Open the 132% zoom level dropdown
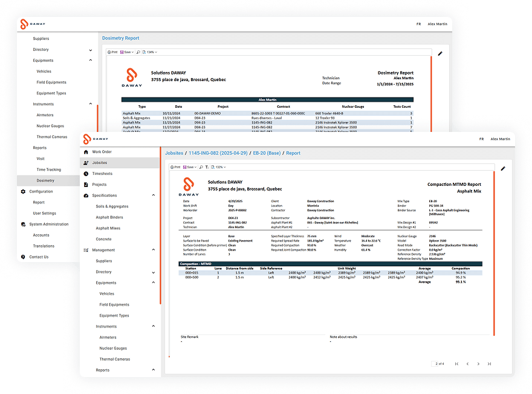This screenshot has height=394, width=532. pyautogui.click(x=219, y=167)
